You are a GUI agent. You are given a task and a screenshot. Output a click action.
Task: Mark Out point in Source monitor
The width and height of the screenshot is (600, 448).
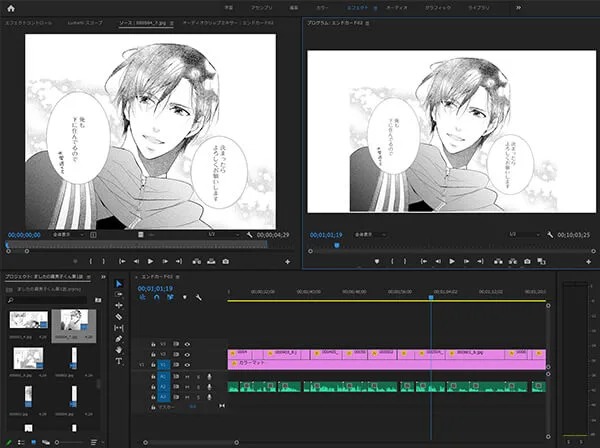[103, 261]
